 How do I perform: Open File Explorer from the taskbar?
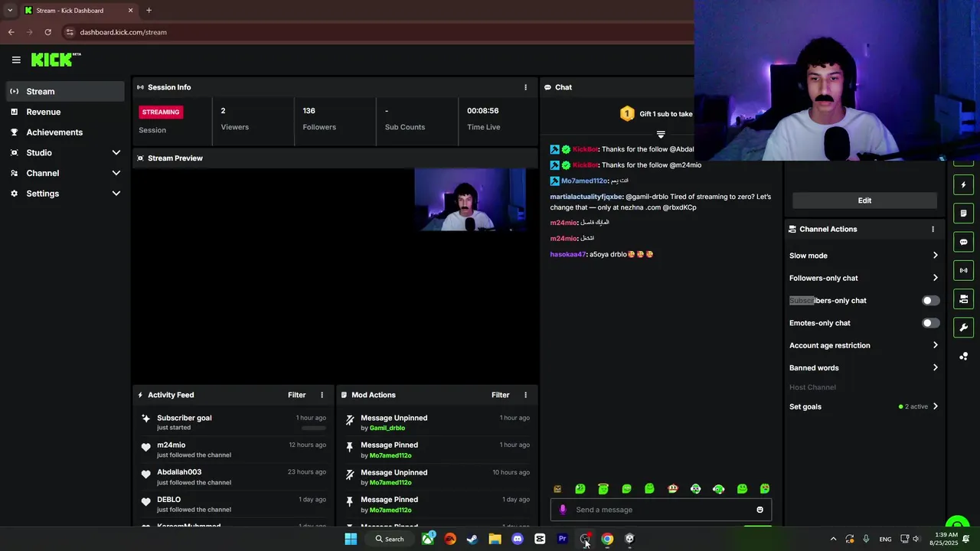coord(495,539)
